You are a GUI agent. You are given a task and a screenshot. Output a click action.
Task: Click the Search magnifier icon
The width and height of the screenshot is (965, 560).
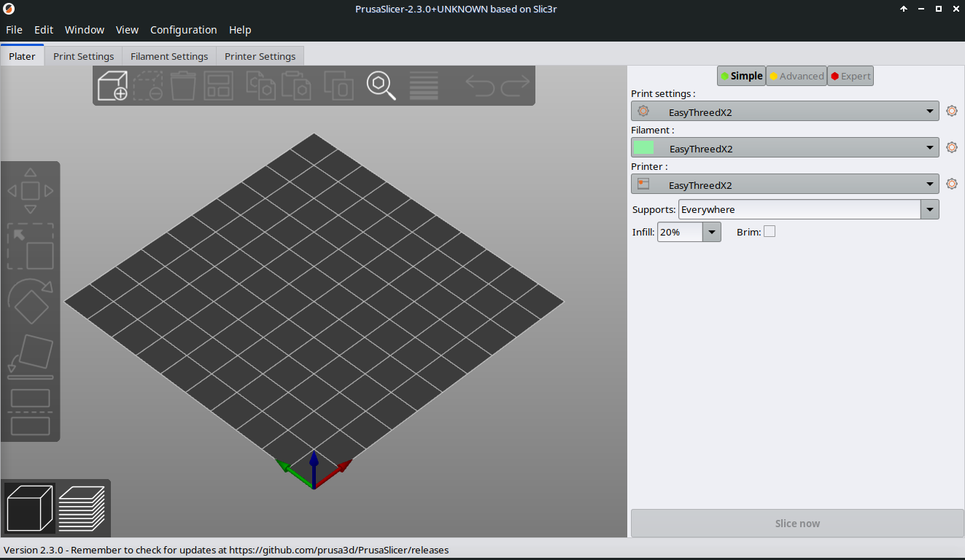[381, 85]
